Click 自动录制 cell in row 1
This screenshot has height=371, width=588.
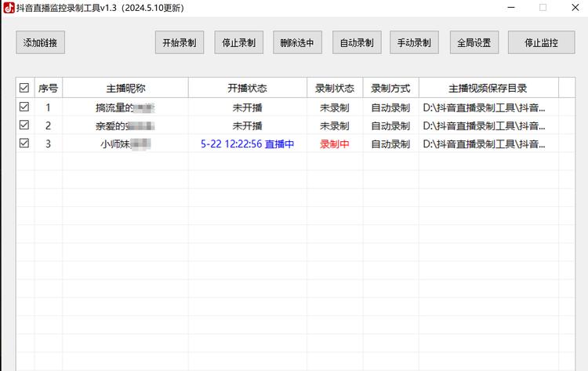(x=390, y=107)
